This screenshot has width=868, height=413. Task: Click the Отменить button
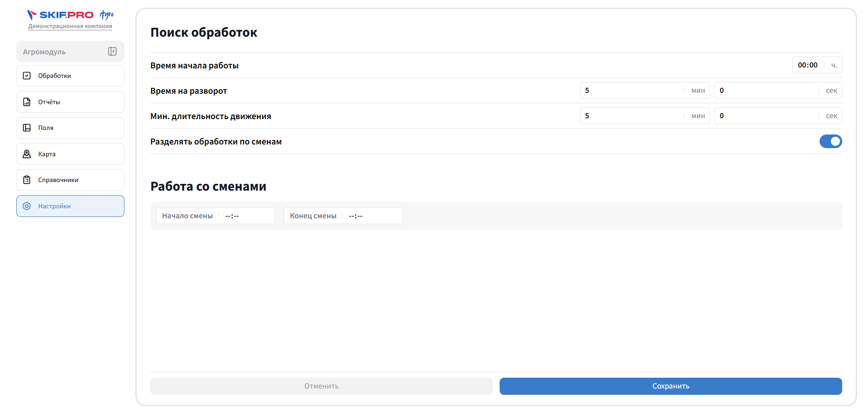coord(321,386)
